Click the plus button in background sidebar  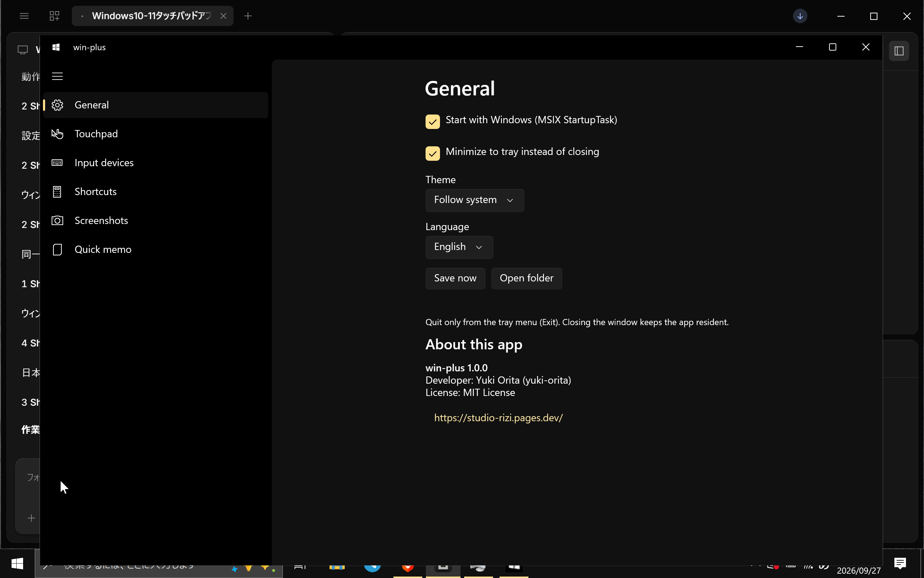pyautogui.click(x=31, y=518)
